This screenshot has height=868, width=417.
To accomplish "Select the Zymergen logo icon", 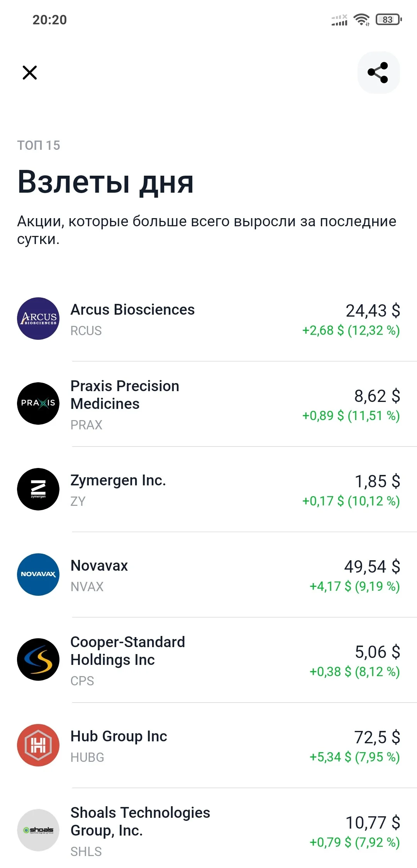I will tap(38, 489).
